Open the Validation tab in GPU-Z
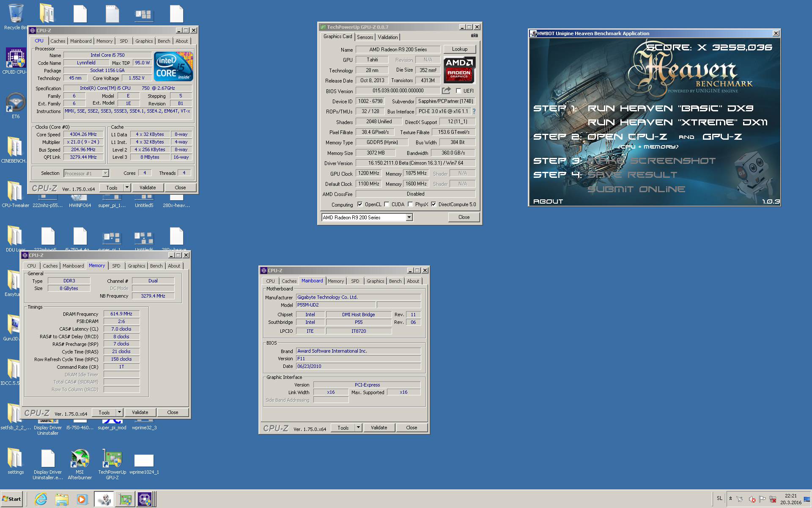This screenshot has height=508, width=812. click(388, 37)
